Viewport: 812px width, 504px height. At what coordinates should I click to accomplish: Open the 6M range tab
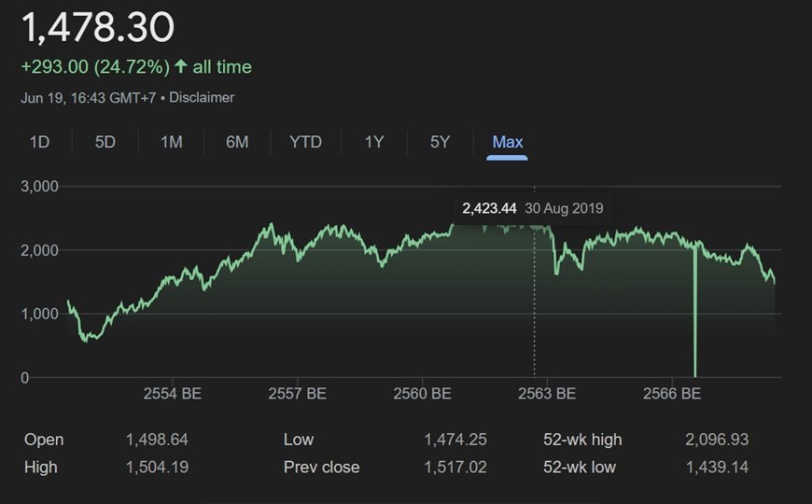pos(237,142)
